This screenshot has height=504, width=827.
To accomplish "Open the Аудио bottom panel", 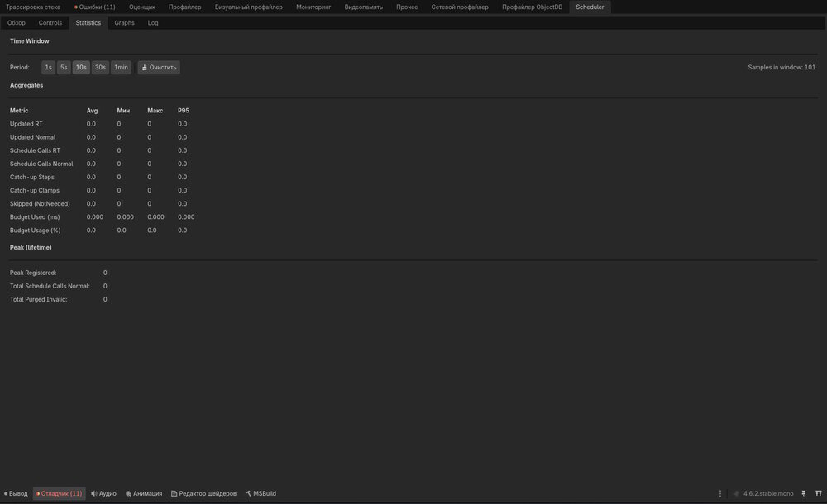I will click(103, 493).
